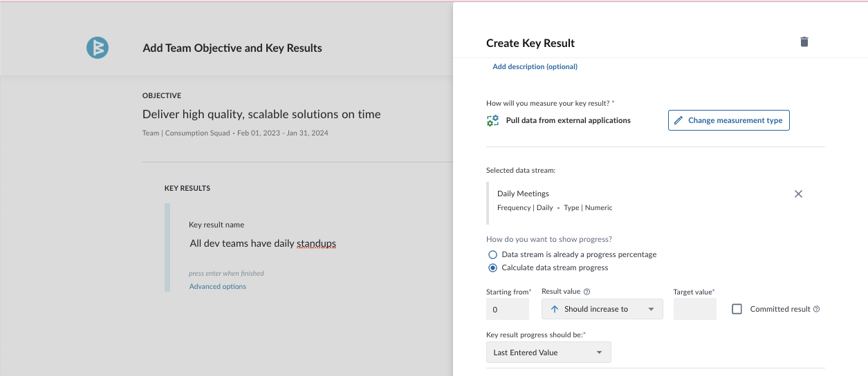Click the BetterWorks logo icon
Viewport: 868px width, 376px height.
coord(98,48)
